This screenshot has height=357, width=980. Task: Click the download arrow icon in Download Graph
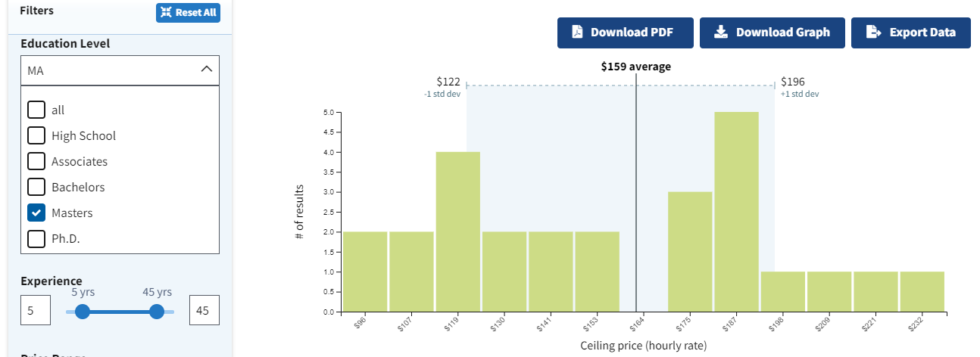click(721, 33)
